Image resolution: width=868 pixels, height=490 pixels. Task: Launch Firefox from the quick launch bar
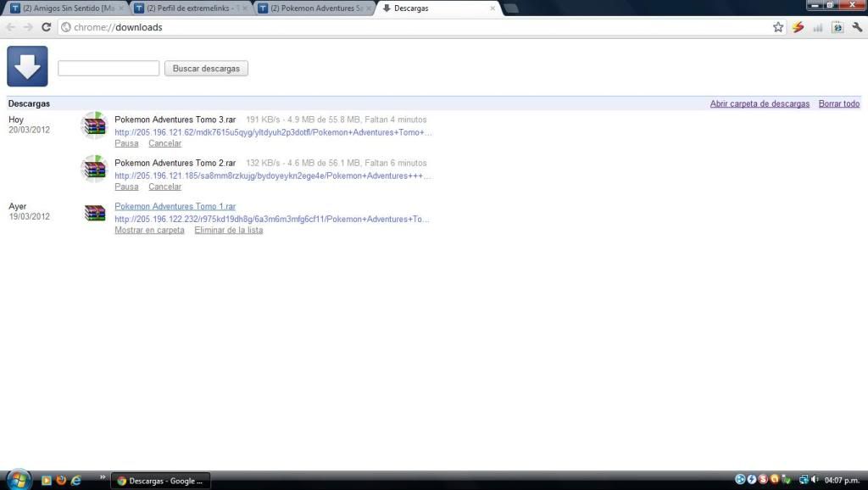61,481
